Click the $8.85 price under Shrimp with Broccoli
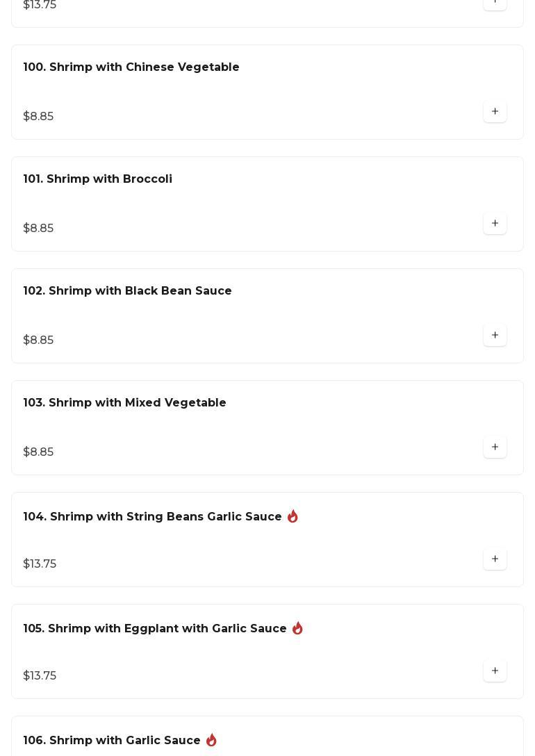 pyautogui.click(x=38, y=229)
